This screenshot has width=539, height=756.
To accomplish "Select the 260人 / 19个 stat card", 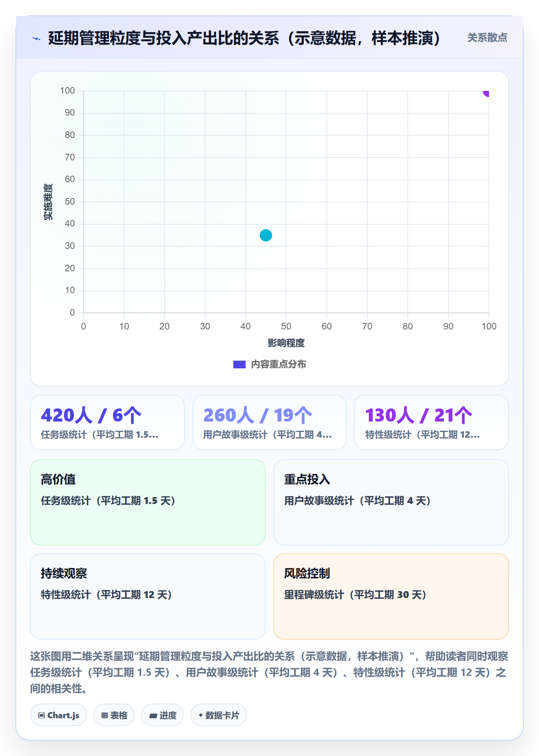I will tap(269, 422).
